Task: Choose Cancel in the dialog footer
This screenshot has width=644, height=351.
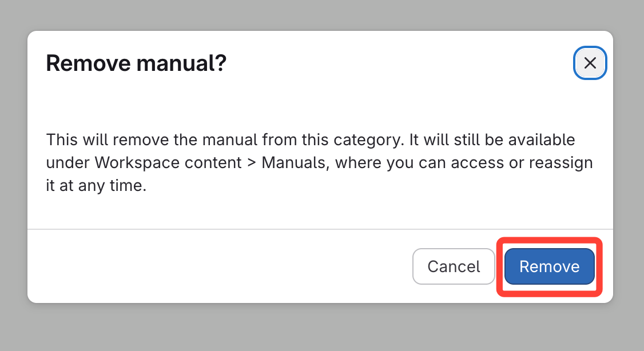Action: (454, 266)
